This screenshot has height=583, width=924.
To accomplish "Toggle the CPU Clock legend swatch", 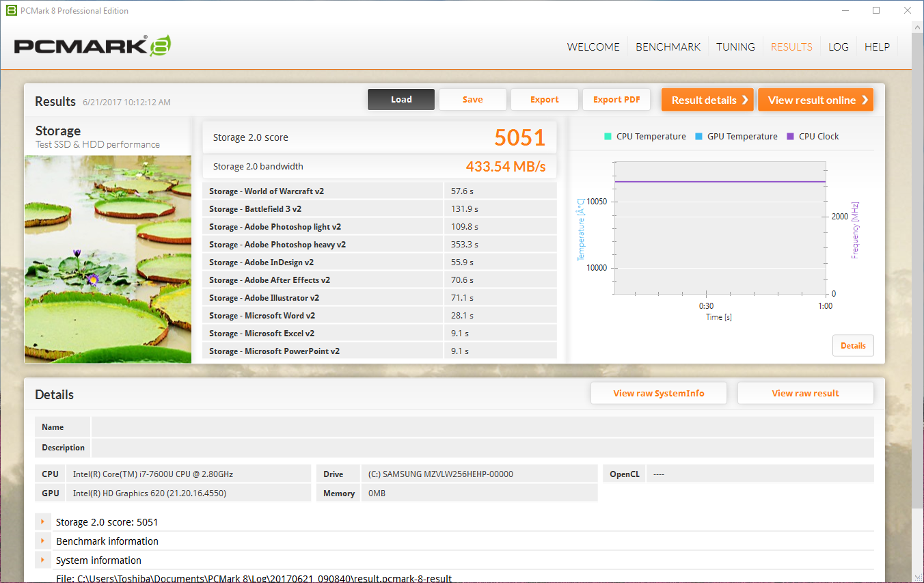I will (x=791, y=136).
